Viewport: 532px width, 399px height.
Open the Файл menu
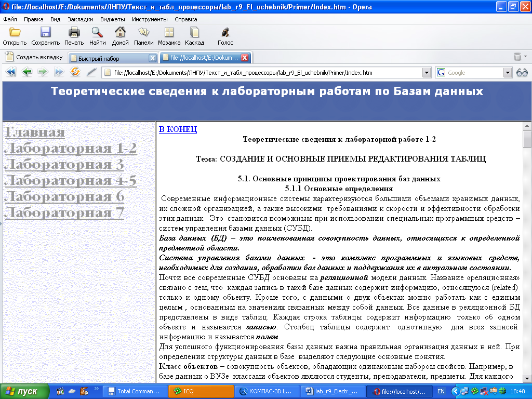click(10, 19)
